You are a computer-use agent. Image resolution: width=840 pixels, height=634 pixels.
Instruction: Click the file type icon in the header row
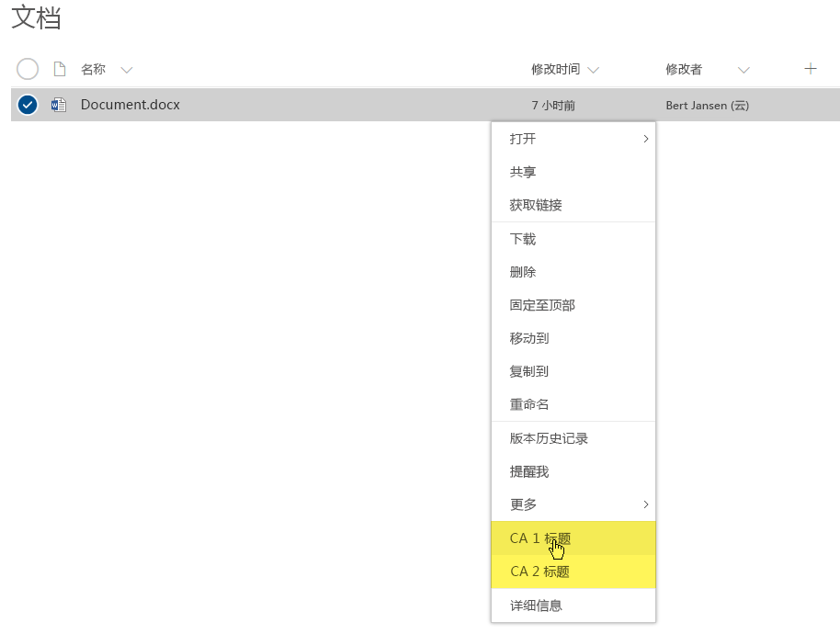click(x=57, y=69)
